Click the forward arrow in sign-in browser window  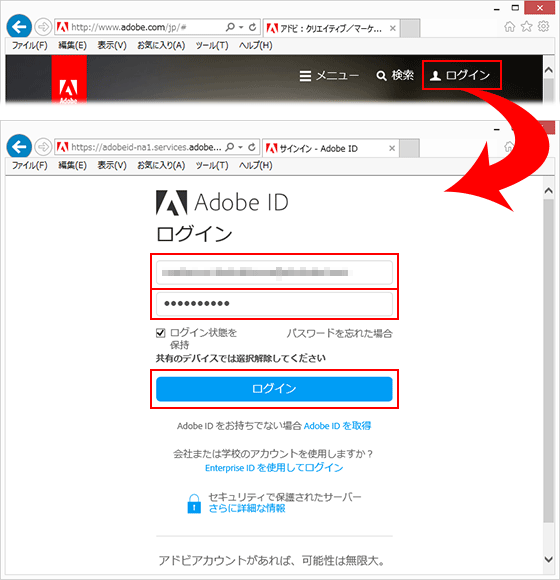(x=43, y=147)
